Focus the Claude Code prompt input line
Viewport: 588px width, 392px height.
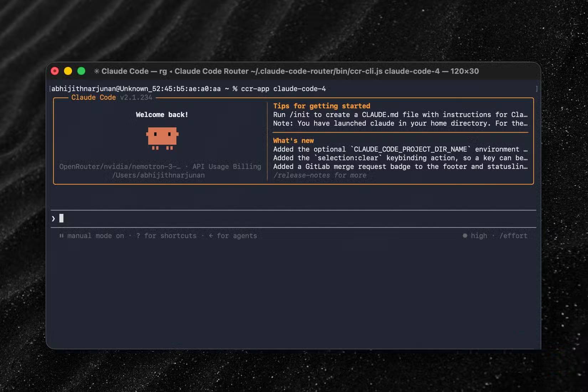pos(293,218)
